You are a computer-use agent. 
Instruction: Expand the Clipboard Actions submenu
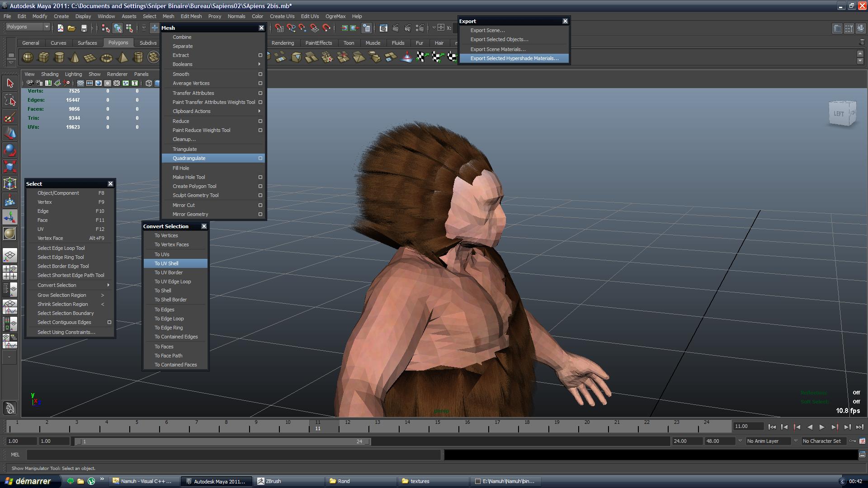[x=259, y=111]
